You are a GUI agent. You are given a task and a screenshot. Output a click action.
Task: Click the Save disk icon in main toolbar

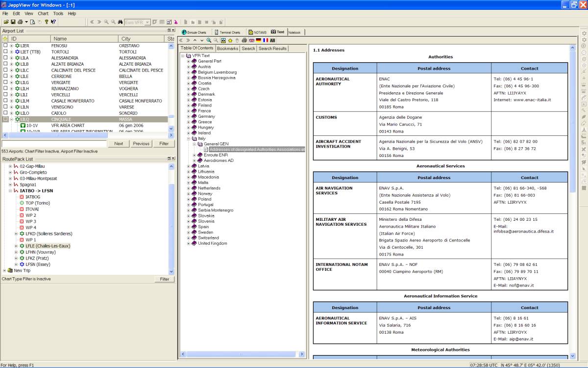tap(13, 22)
